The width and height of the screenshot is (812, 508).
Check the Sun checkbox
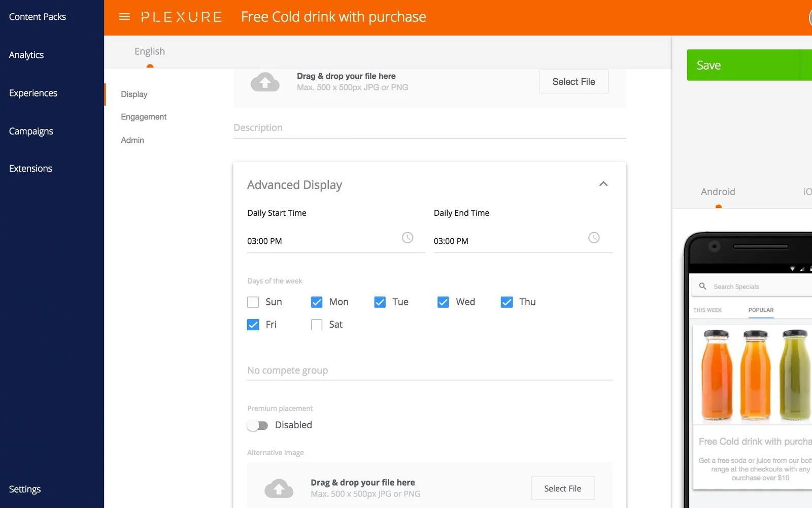click(253, 302)
